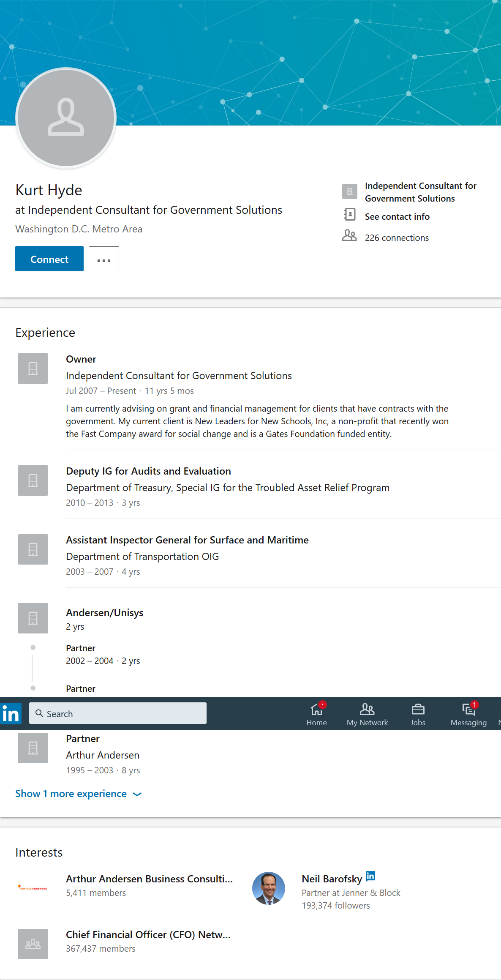Viewport: 501px width, 980px height.
Task: Click the LinkedIn influencer badge by Neil Barofsky
Action: 370,876
